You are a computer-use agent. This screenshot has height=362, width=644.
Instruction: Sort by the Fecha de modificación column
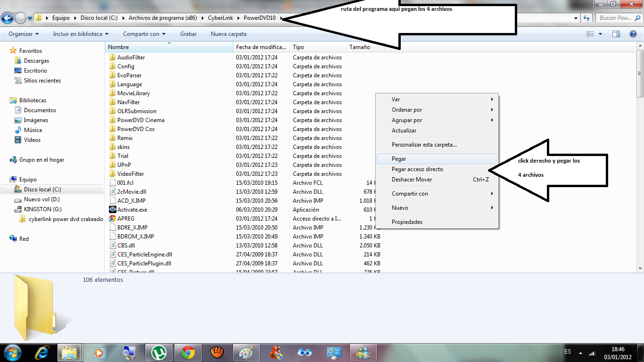pos(262,47)
